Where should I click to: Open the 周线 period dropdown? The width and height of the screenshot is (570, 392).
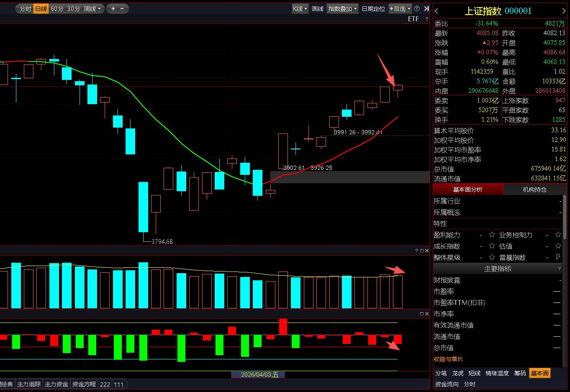click(x=93, y=9)
